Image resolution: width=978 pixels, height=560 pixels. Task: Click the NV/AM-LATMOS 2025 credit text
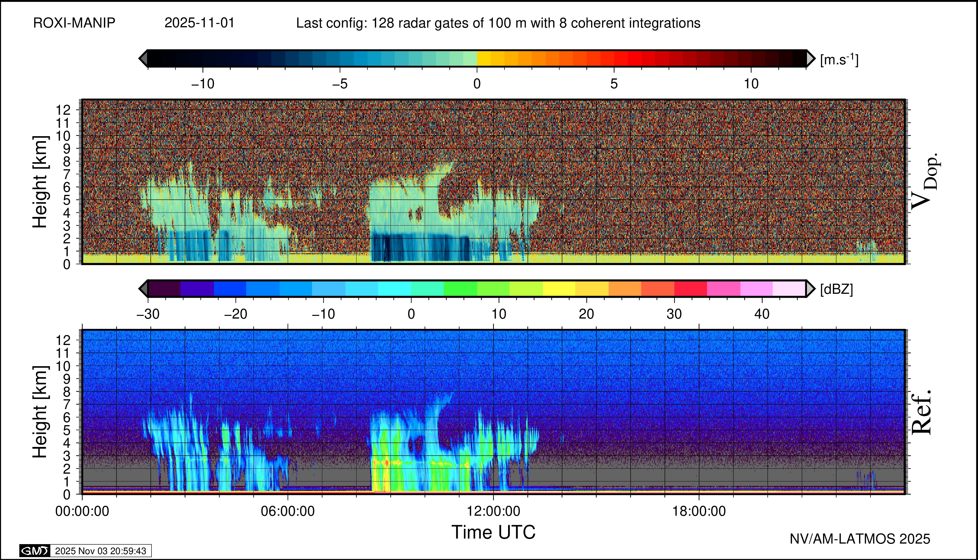pos(860,539)
